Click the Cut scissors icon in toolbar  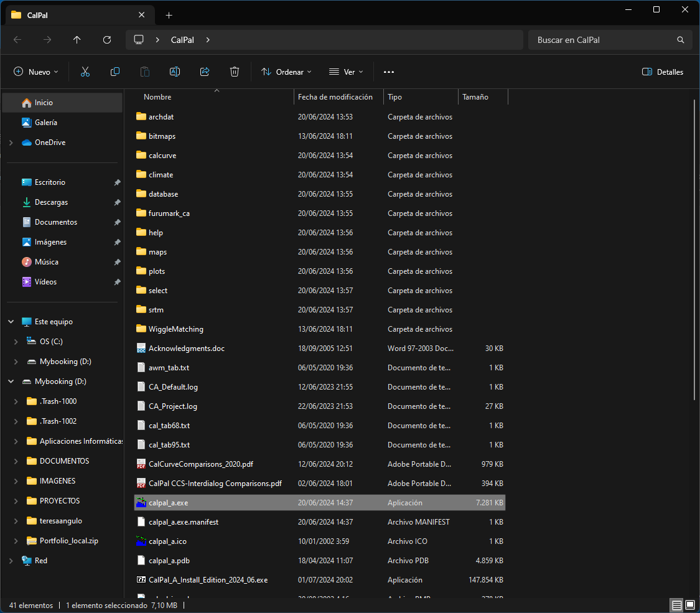[85, 72]
